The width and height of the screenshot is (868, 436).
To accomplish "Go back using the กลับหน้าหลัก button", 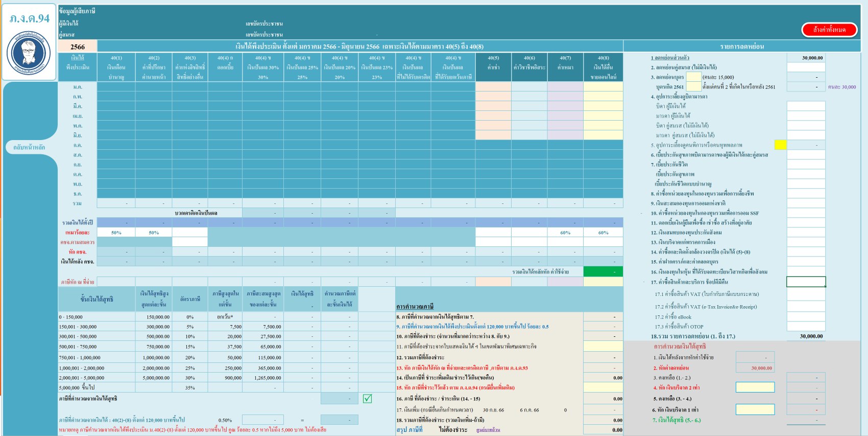I will 29,147.
